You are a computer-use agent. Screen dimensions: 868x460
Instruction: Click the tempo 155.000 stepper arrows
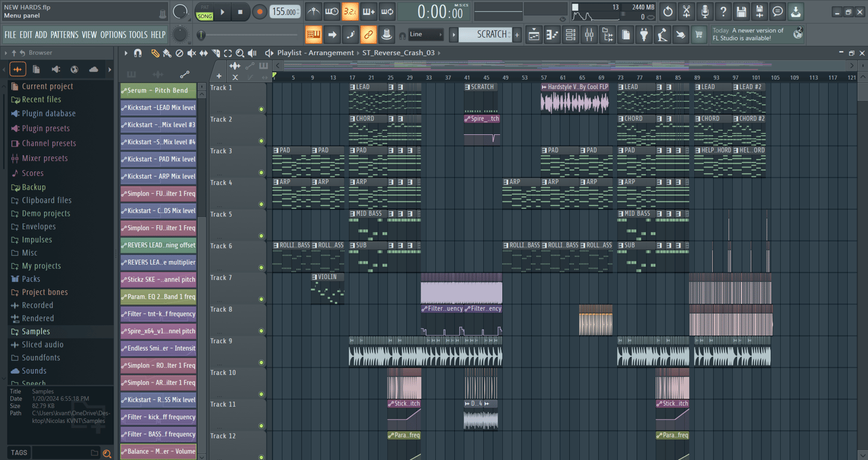click(x=299, y=12)
